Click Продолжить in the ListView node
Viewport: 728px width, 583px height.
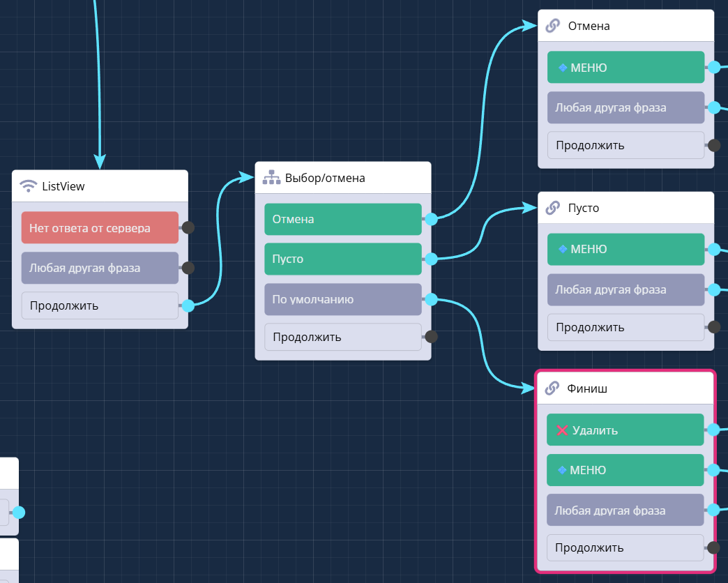(100, 305)
